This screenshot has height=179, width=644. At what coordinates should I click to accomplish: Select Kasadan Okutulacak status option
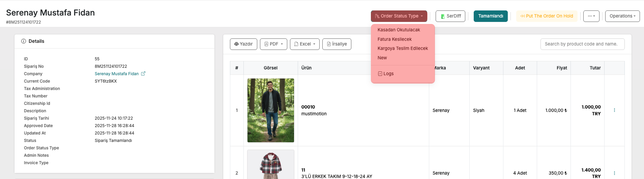(399, 30)
